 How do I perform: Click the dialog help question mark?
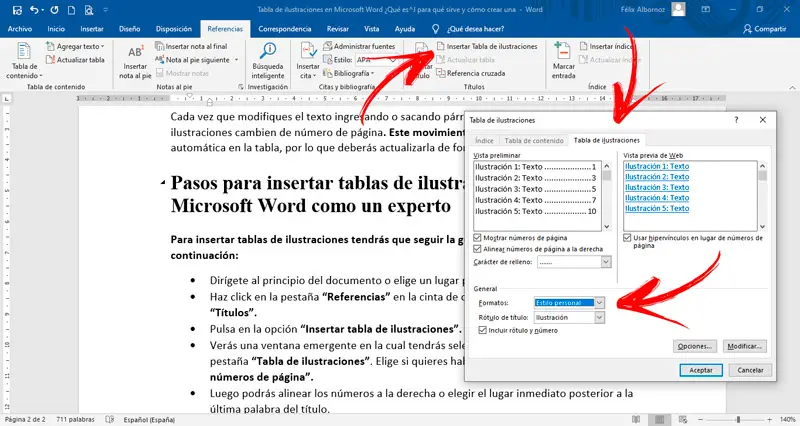736,120
